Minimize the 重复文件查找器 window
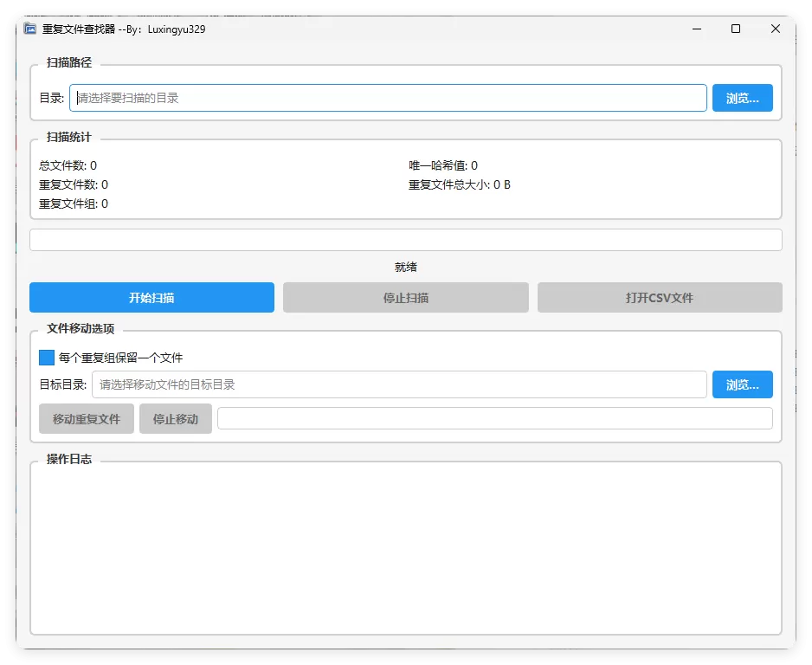 pyautogui.click(x=696, y=29)
